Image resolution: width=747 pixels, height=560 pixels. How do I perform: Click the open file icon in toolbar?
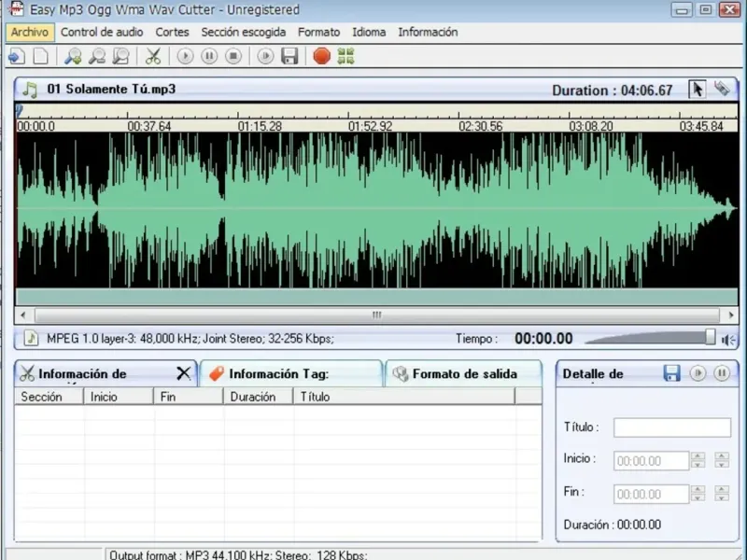[x=16, y=56]
